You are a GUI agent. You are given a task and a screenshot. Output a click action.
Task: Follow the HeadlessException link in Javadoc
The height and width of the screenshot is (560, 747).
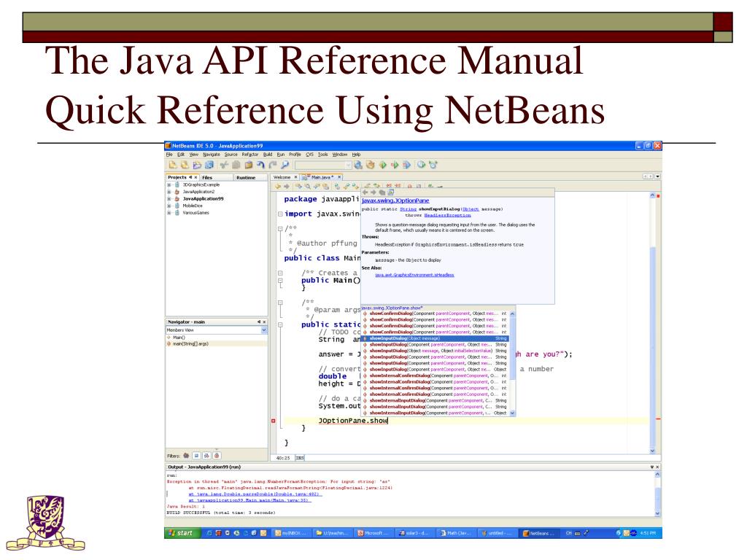tap(447, 215)
